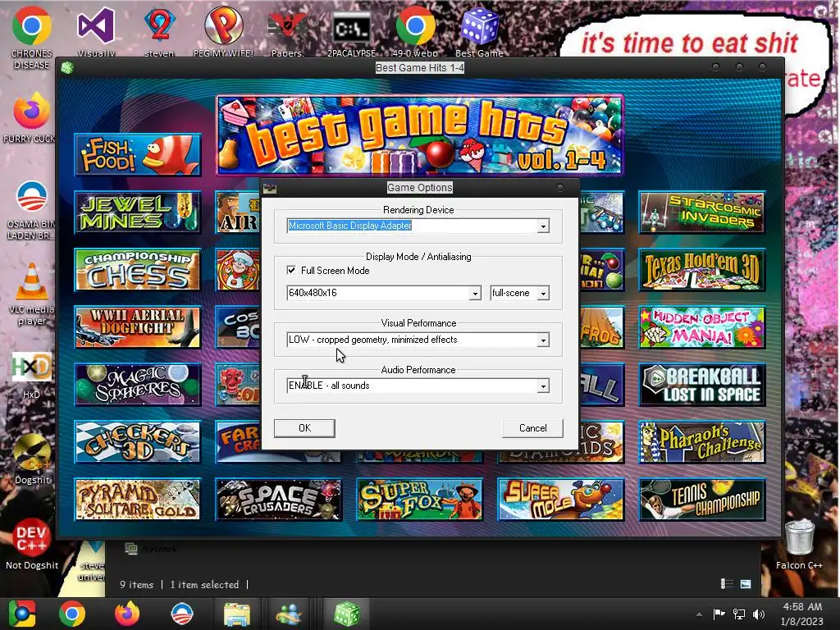840x630 pixels.
Task: Click the OK button in Game Options
Action: pyautogui.click(x=304, y=428)
